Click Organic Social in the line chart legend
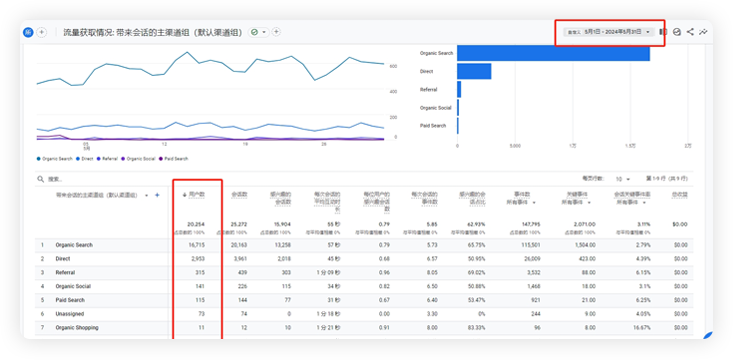Viewport: 733px width, 361px height. (x=138, y=159)
